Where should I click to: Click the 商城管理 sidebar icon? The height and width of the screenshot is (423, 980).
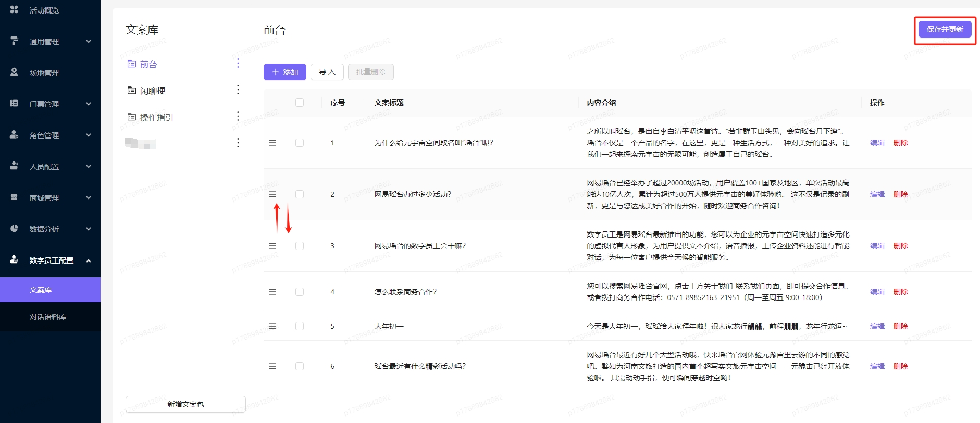[x=14, y=197]
